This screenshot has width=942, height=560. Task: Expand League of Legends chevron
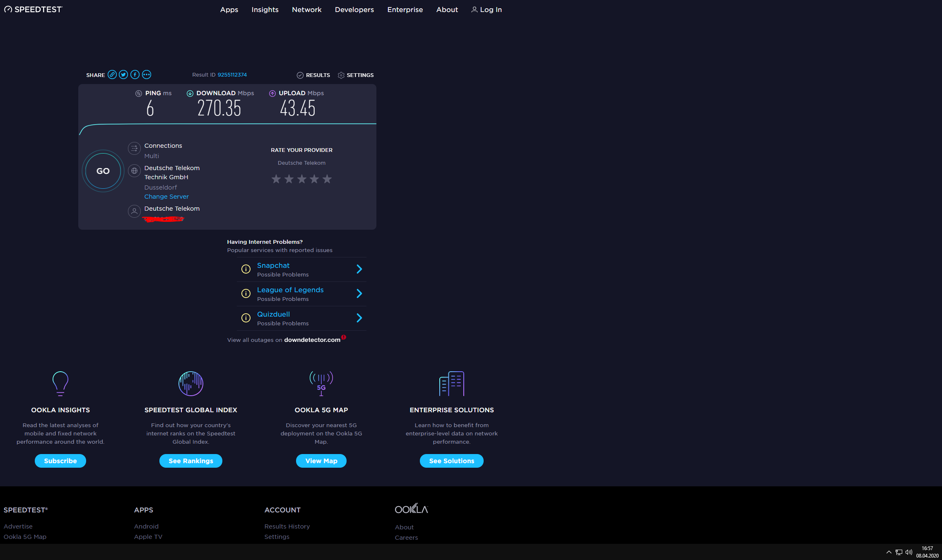pyautogui.click(x=359, y=294)
